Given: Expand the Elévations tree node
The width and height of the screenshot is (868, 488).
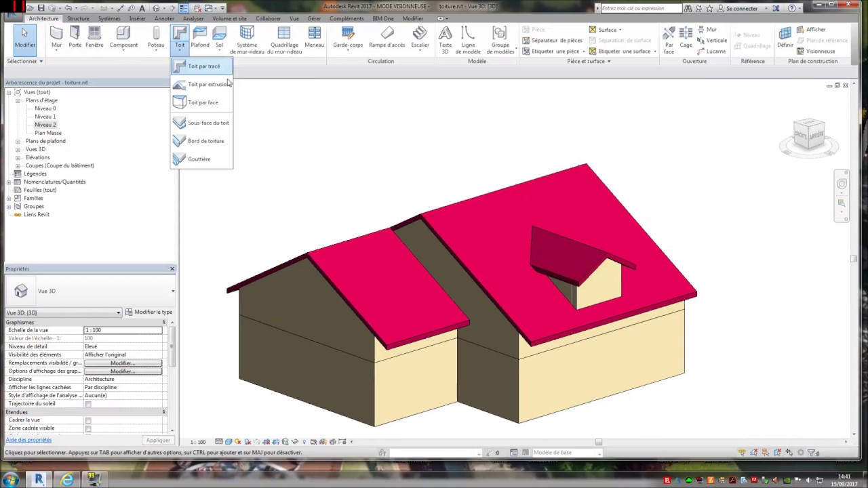Looking at the screenshot, I should tap(18, 157).
